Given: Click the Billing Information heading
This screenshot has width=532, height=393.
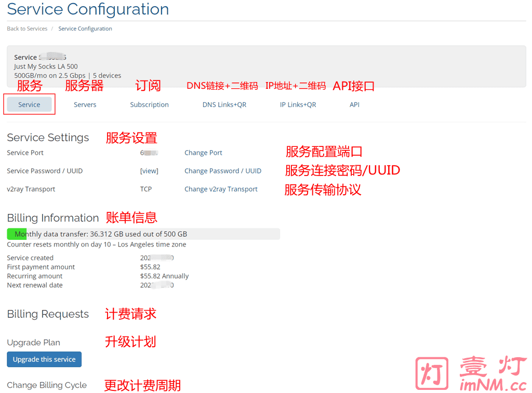Looking at the screenshot, I should click(52, 218).
